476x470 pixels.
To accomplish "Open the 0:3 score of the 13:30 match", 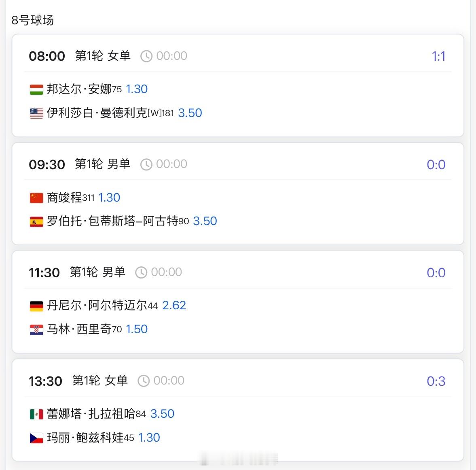I will click(436, 381).
